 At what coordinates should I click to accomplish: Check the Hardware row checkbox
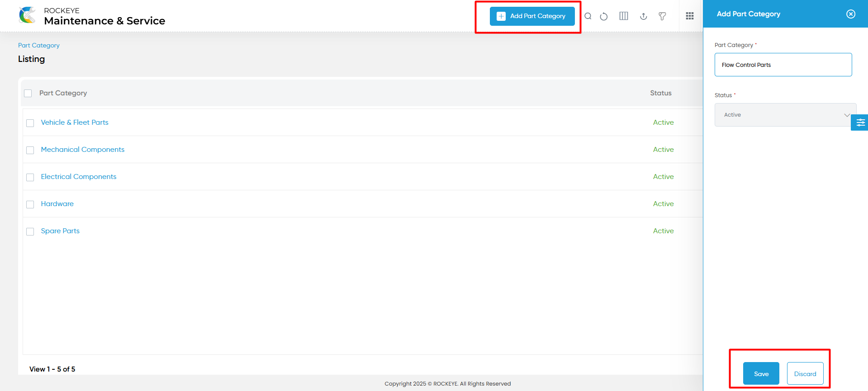pos(30,204)
